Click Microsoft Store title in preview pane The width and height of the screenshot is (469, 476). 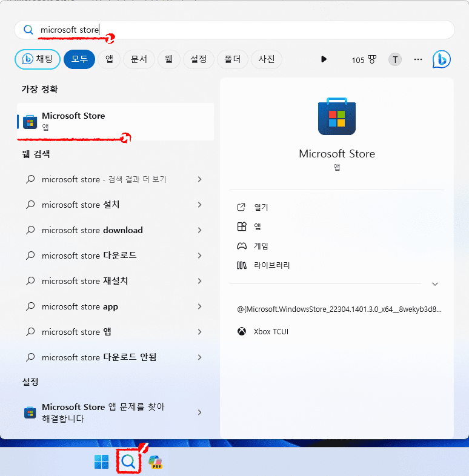[x=337, y=154]
